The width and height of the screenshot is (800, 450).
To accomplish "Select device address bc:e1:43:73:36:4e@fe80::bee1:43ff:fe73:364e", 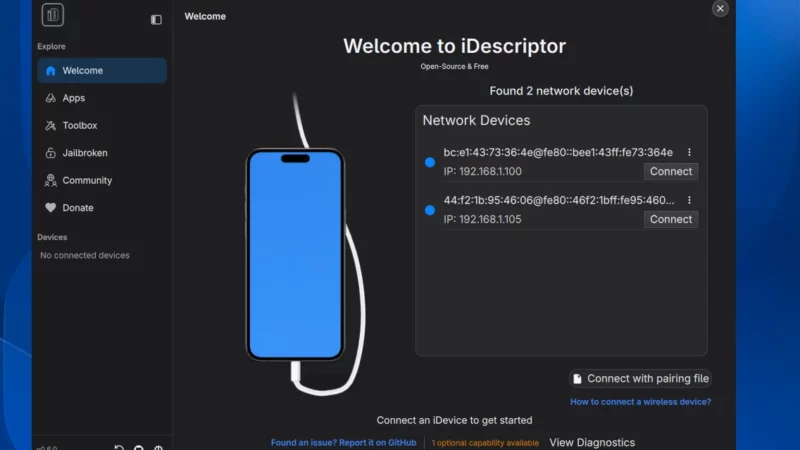I will [558, 152].
